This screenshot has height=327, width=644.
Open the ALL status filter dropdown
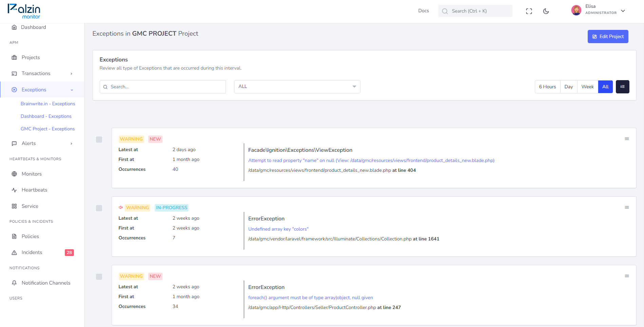click(297, 87)
